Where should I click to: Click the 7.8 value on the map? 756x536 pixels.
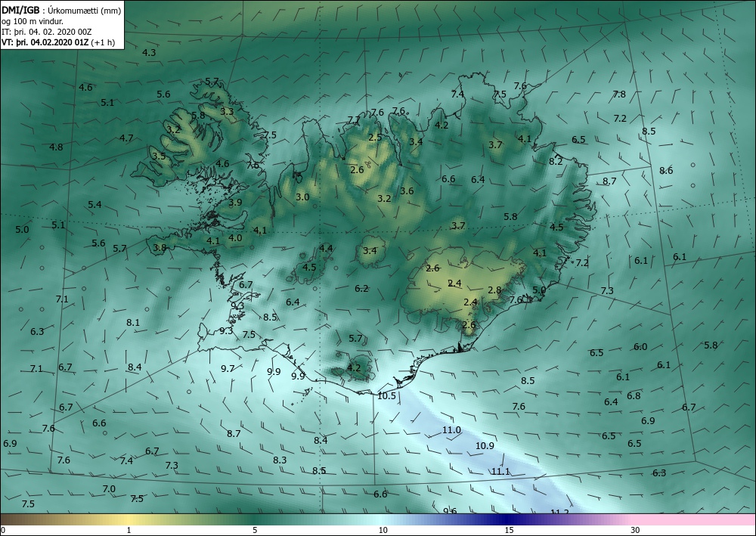click(619, 94)
